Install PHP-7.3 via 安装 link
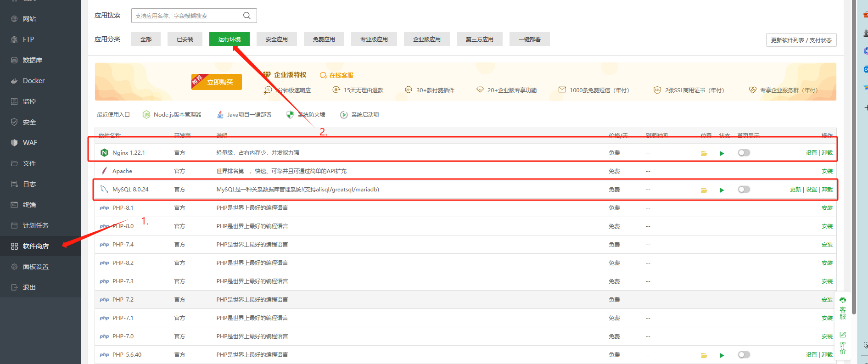The height and width of the screenshot is (364, 868). click(827, 281)
